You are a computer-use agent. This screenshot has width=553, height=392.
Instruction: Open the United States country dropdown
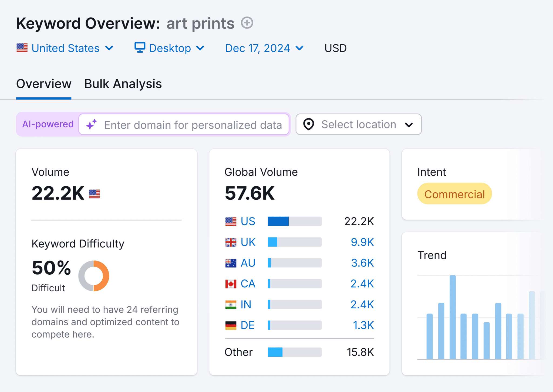click(65, 48)
